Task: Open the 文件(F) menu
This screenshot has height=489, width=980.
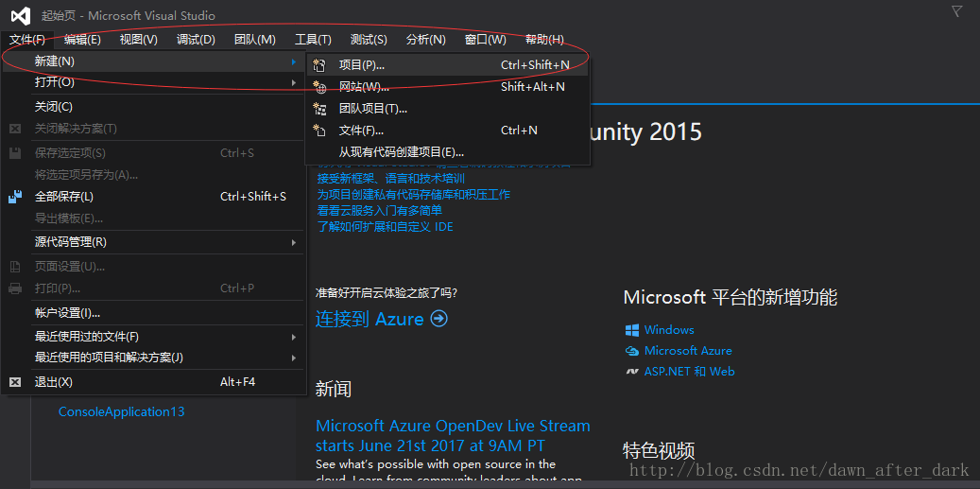Action: point(26,40)
